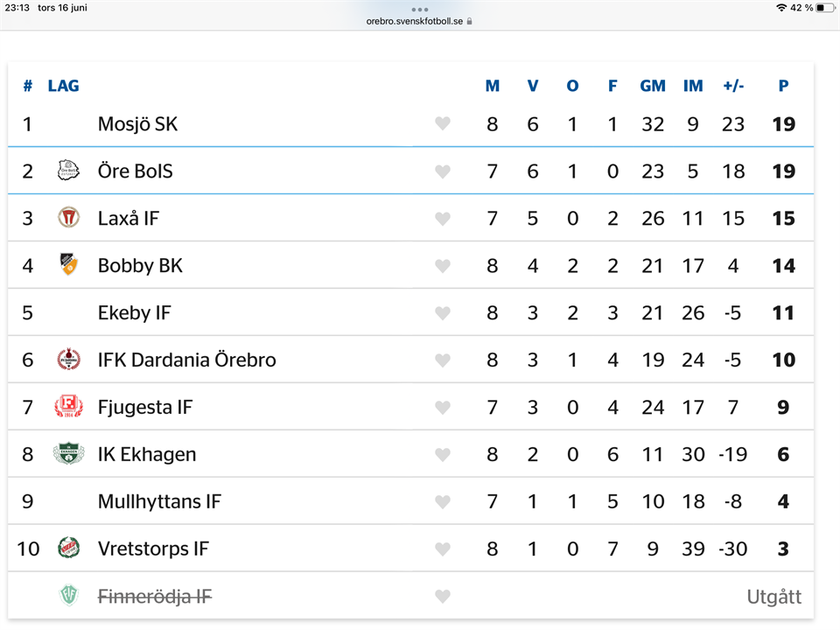Click the Bobby BK heart icon
The width and height of the screenshot is (840, 630).
tap(442, 266)
